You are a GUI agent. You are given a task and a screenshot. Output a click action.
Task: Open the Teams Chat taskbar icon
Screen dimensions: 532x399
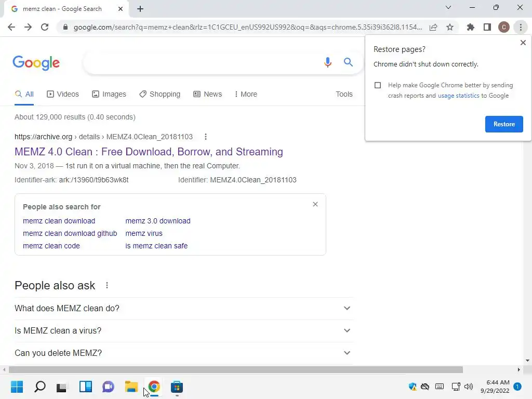pos(108,387)
